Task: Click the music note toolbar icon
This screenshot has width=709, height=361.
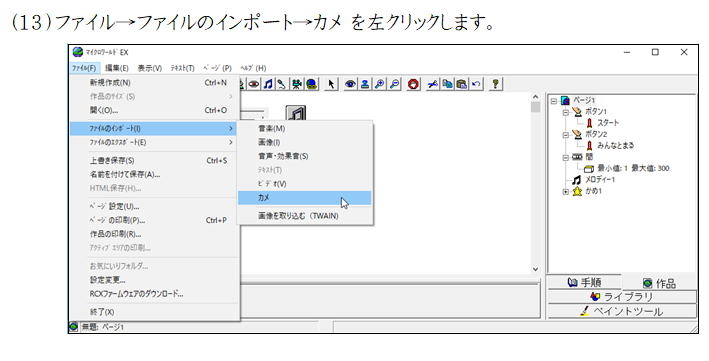Action: [268, 84]
